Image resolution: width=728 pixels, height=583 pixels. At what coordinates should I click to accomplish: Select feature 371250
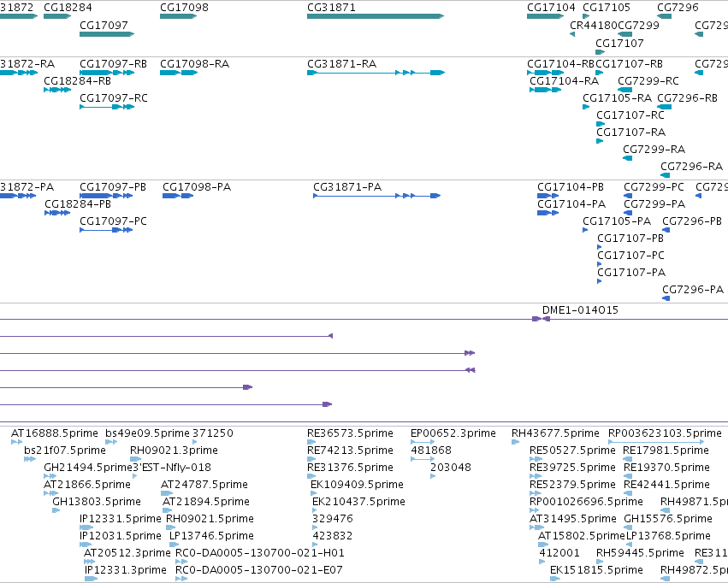click(194, 442)
